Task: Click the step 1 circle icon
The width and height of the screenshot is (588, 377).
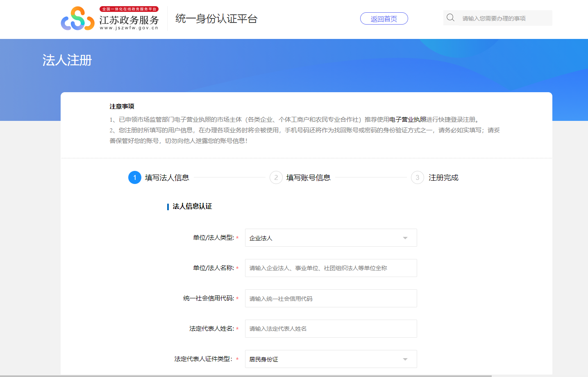Action: (x=134, y=177)
